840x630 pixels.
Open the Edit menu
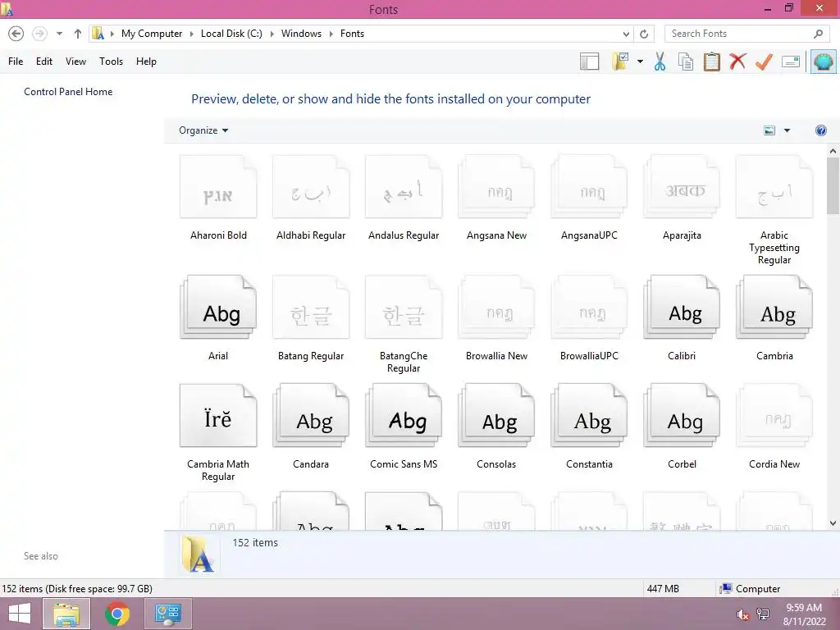point(44,62)
